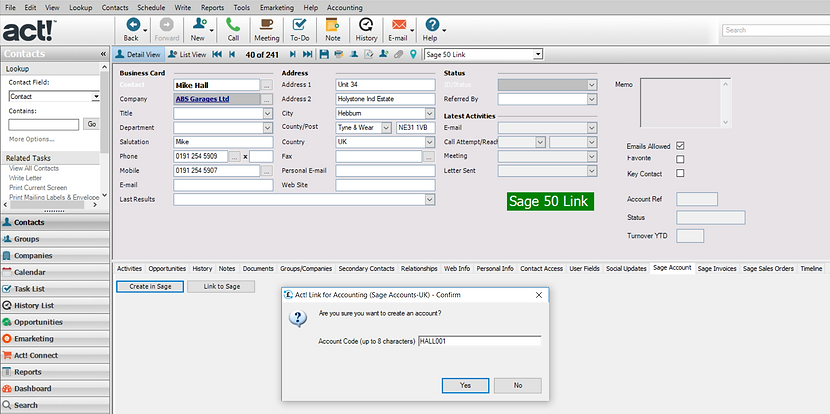The width and height of the screenshot is (830, 414).
Task: Click the paperclip attach icon
Action: [x=399, y=54]
